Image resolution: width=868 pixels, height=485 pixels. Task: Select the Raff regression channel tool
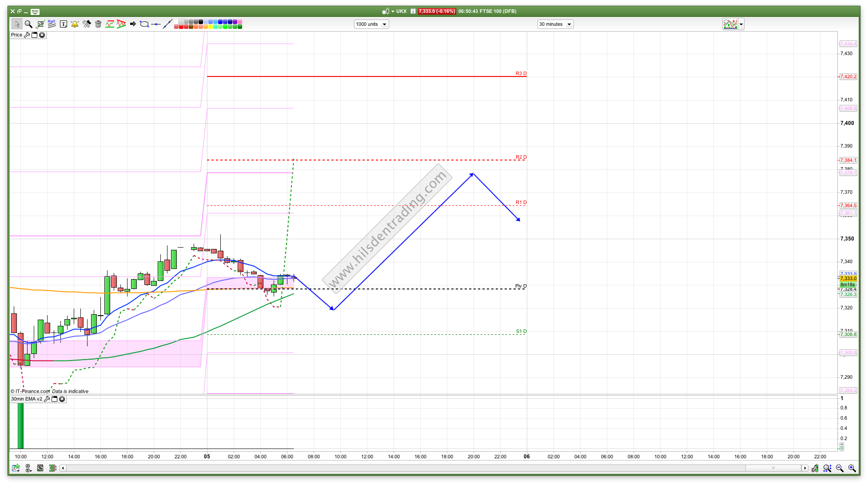pos(52,24)
